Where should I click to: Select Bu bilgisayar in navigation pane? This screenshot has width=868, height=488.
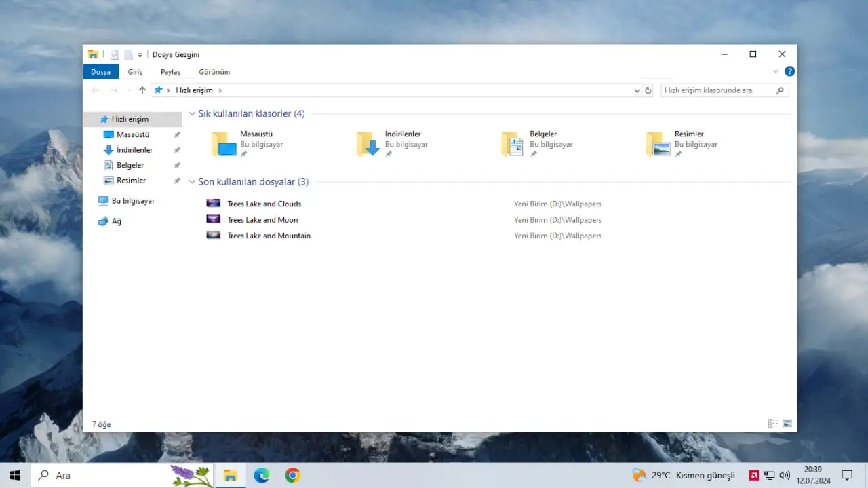click(x=127, y=201)
